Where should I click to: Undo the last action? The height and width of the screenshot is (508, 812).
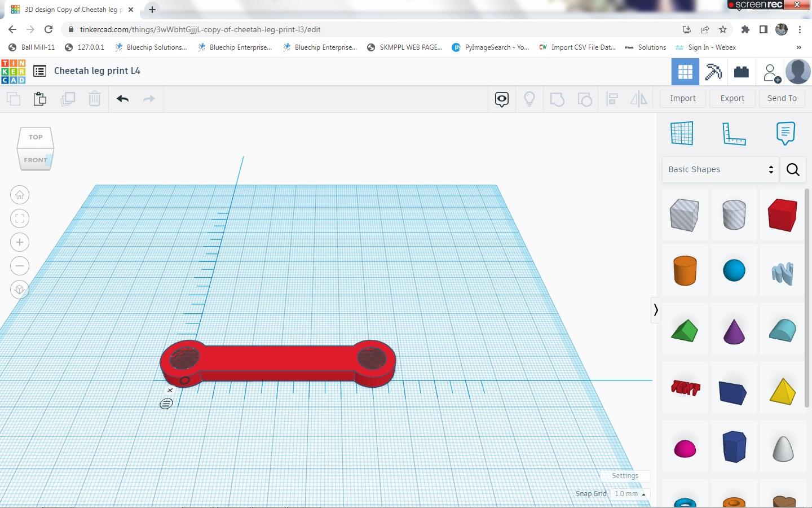[123, 99]
